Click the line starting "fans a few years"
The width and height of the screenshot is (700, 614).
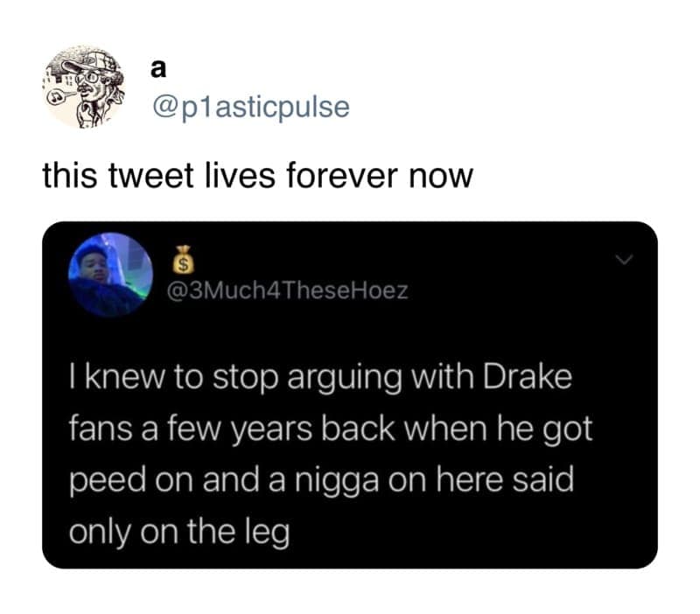click(x=331, y=429)
